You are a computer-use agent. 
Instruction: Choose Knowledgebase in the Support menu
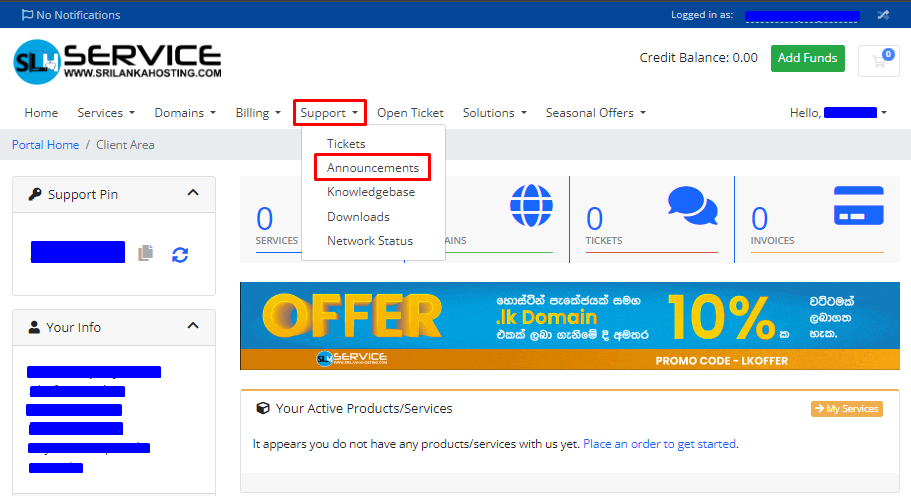tap(370, 192)
